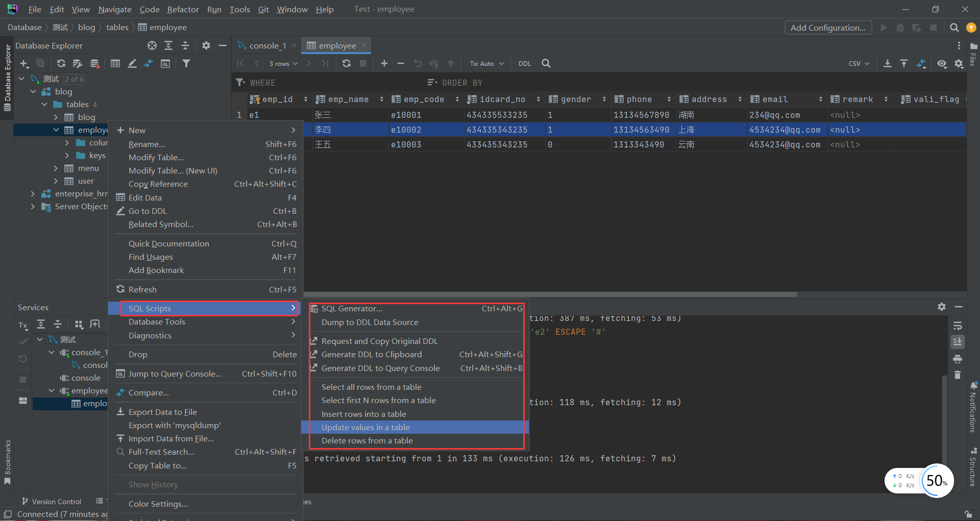Click the import data upload icon
Screen dimensions: 980x521
(x=904, y=63)
